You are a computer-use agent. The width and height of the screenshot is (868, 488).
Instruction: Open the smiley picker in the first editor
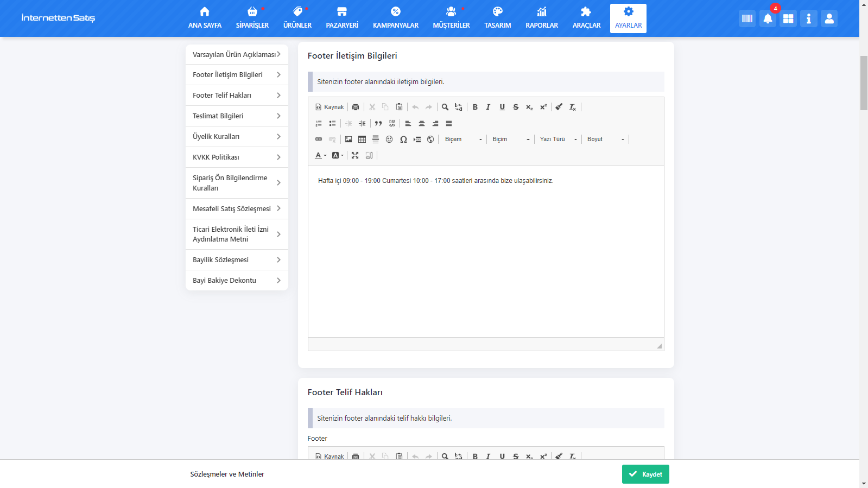(x=389, y=140)
